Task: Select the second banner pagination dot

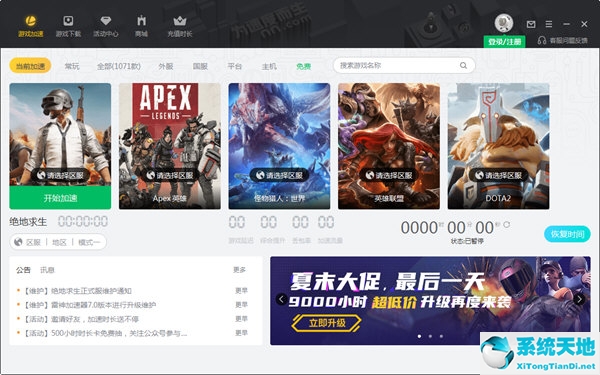Action: [430, 336]
